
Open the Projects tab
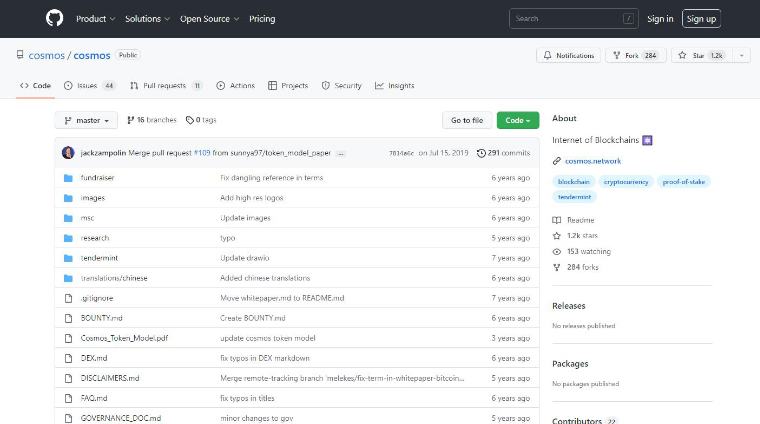pos(288,85)
